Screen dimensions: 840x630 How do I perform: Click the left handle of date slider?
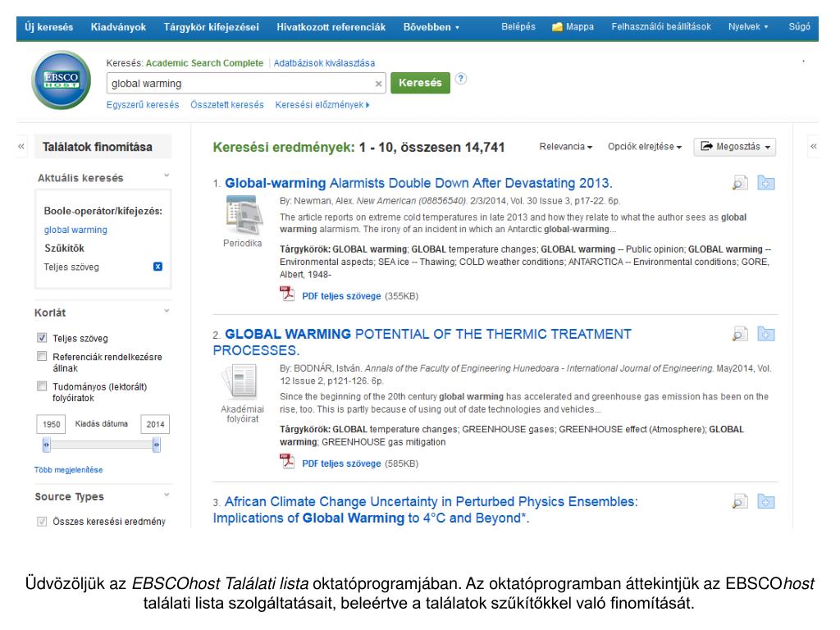[x=47, y=444]
